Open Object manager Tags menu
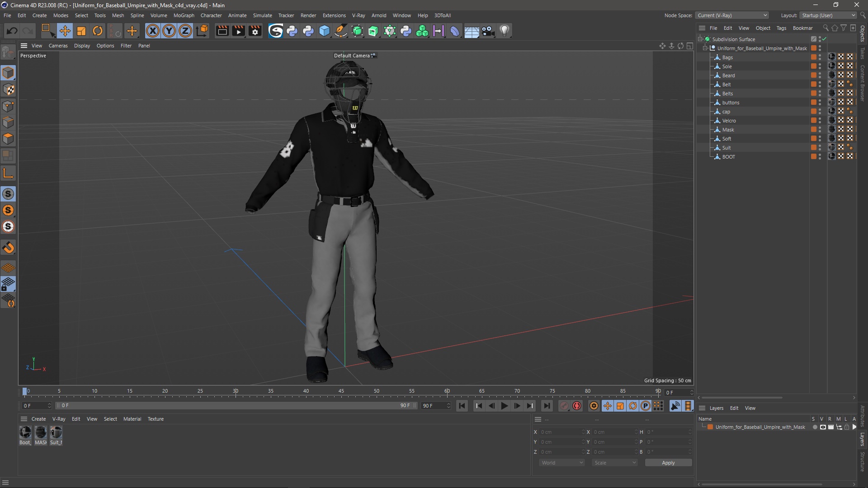The image size is (868, 488). pyautogui.click(x=781, y=28)
